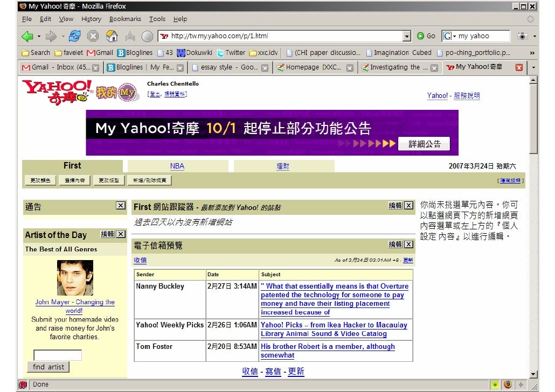
Task: Open the CHI paper discussion bookmark
Action: [x=323, y=53]
